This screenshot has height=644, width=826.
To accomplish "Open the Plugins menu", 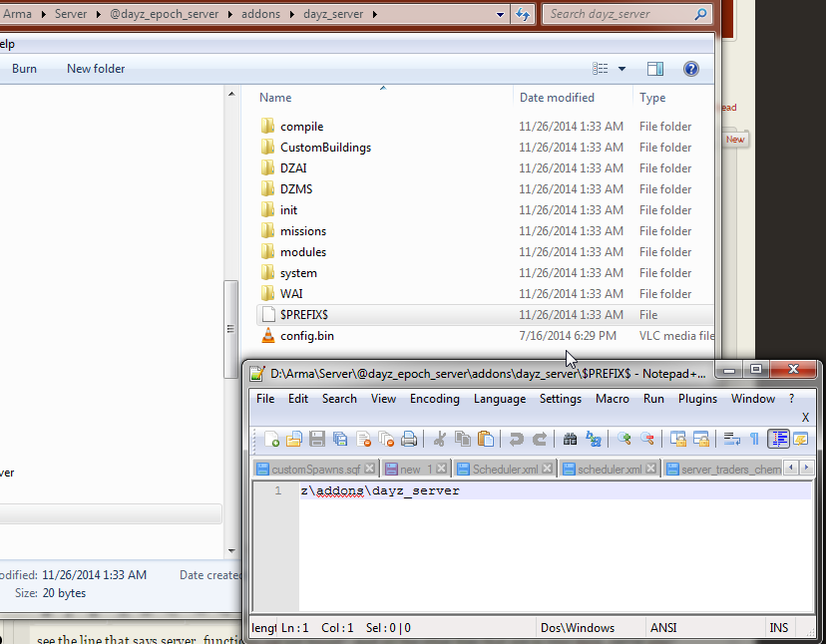I will click(697, 399).
